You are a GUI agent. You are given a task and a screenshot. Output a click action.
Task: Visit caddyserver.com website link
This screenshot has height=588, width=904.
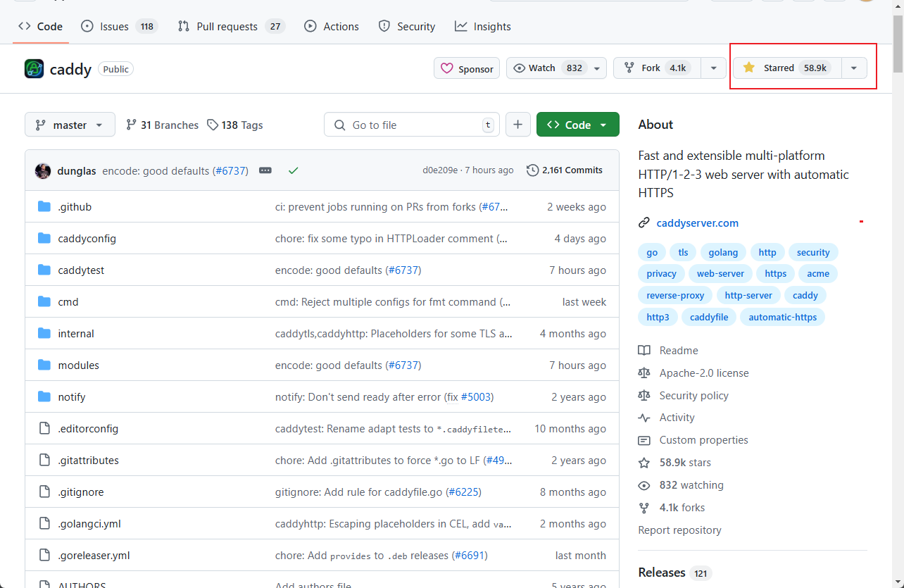tap(698, 223)
